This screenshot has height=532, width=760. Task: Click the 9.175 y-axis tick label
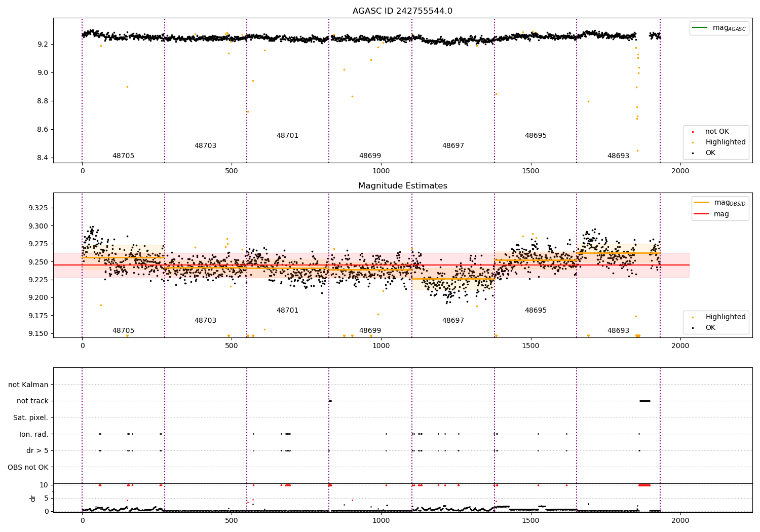click(x=39, y=316)
